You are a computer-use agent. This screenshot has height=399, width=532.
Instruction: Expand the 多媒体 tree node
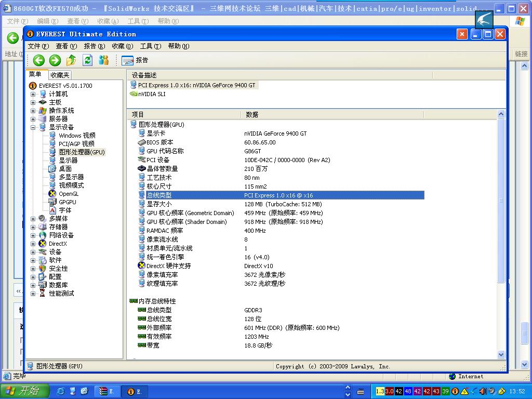tap(33, 219)
